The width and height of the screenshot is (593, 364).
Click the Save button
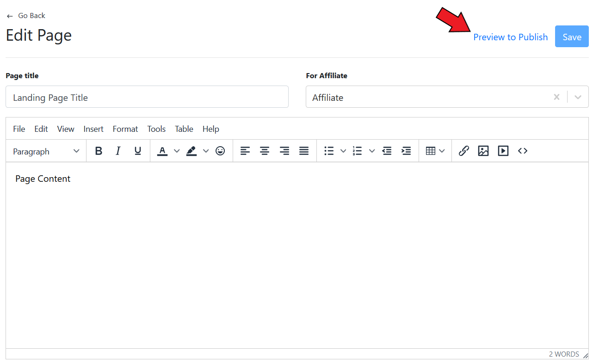572,37
